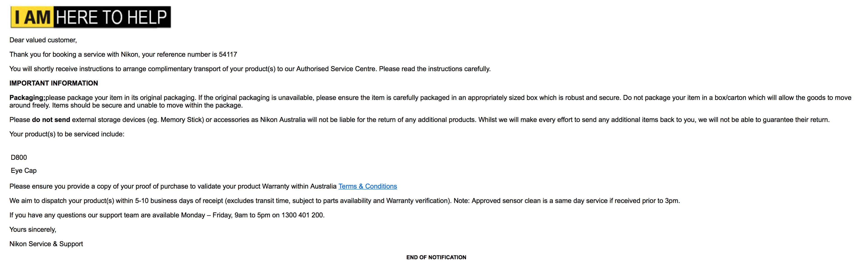
Task: Click the bold "do not send" text
Action: (51, 120)
